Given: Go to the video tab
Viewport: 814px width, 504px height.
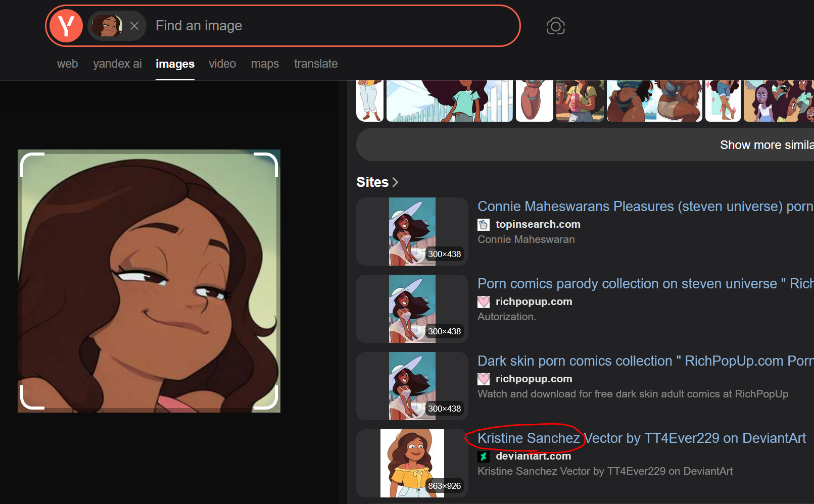Looking at the screenshot, I should [222, 64].
